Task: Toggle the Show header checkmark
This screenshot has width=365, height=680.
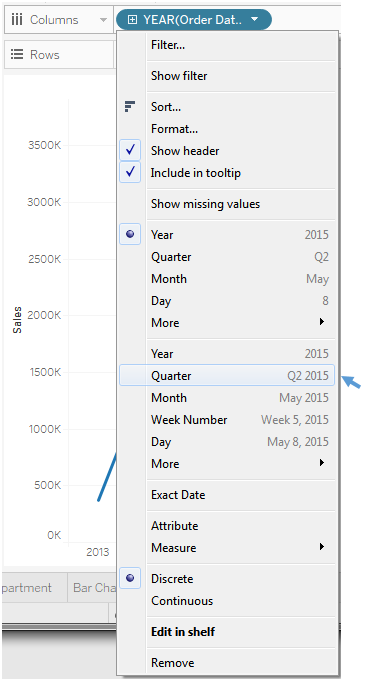Action: (130, 150)
